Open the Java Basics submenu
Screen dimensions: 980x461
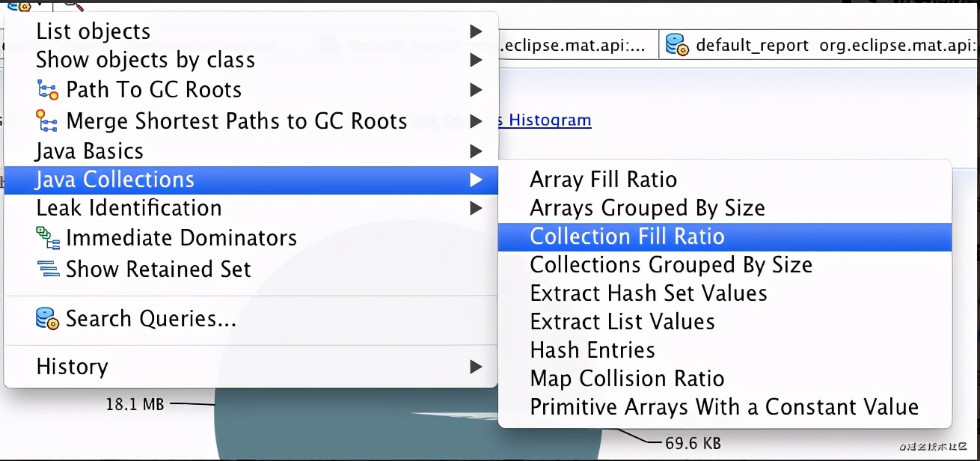(90, 151)
